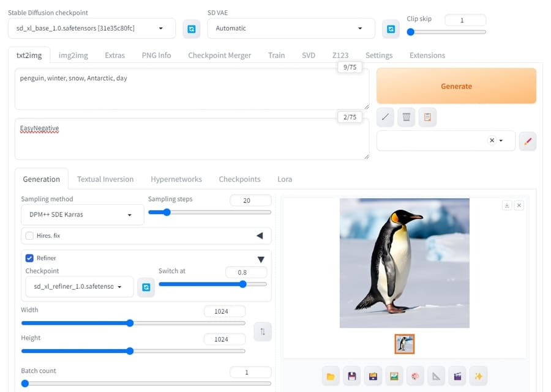Send the image to img2img tab
Image resolution: width=551 pixels, height=392 pixels.
394,376
